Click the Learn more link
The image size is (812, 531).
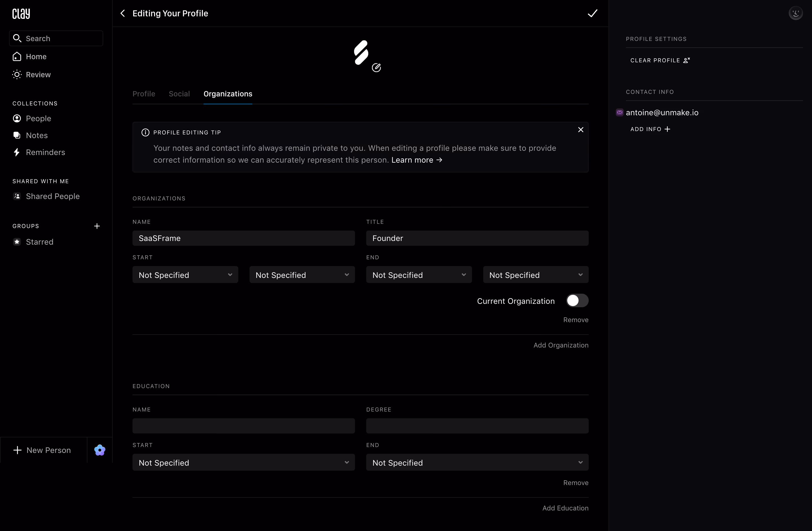417,160
